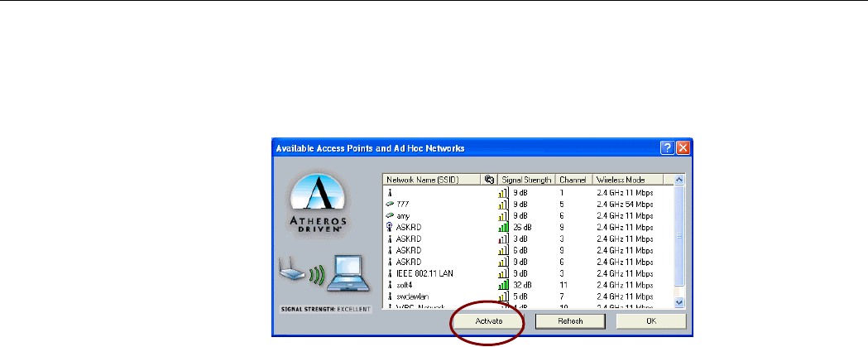Open the question mark help button
868x347 pixels.
(x=668, y=148)
